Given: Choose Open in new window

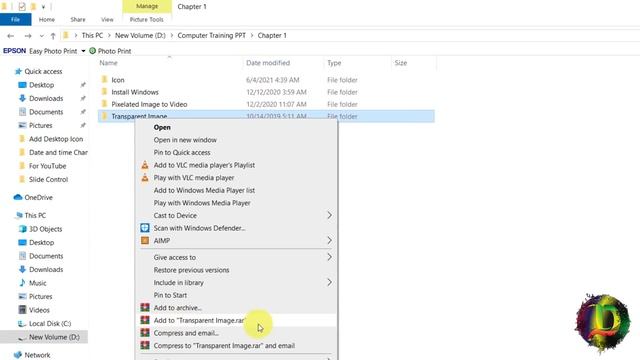Looking at the screenshot, I should [185, 140].
